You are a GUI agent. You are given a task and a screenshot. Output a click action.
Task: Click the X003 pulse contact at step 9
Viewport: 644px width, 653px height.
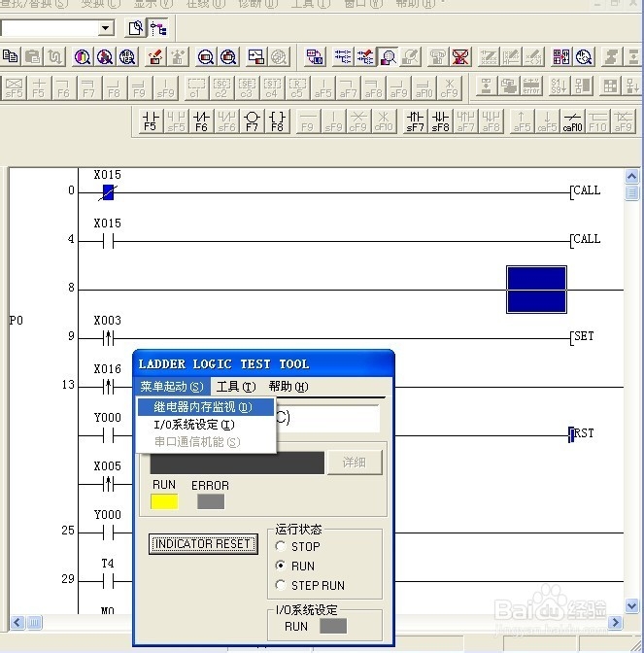[x=108, y=338]
